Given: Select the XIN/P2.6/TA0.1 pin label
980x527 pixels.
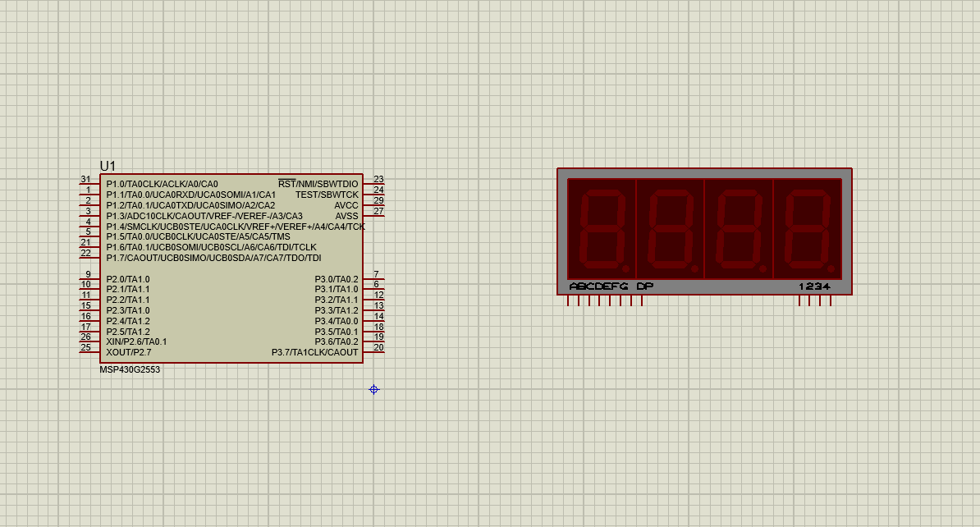Looking at the screenshot, I should 136,341.
